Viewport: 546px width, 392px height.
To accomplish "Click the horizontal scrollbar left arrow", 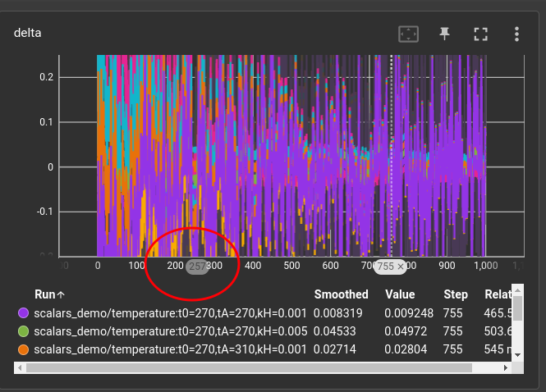I will (20, 367).
